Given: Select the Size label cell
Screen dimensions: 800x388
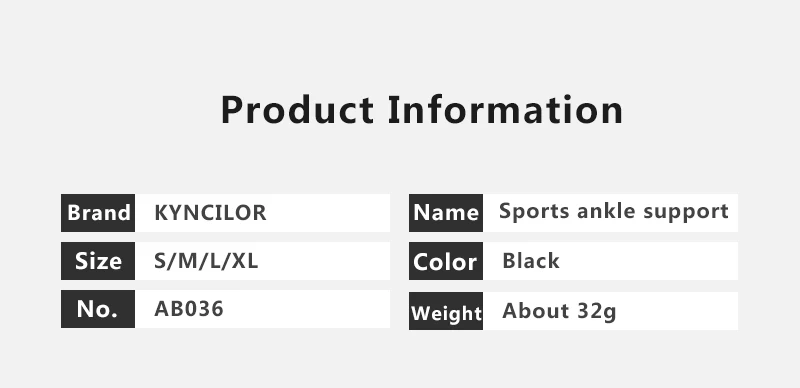Looking at the screenshot, I should pos(98,261).
